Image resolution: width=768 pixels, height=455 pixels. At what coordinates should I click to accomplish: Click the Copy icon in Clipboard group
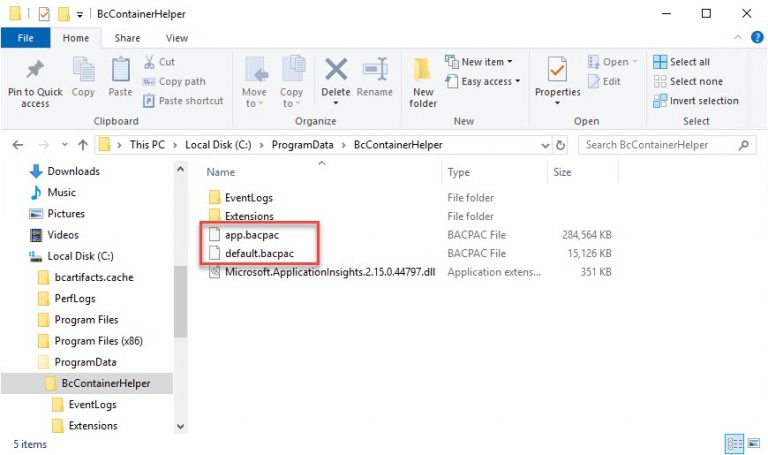83,71
